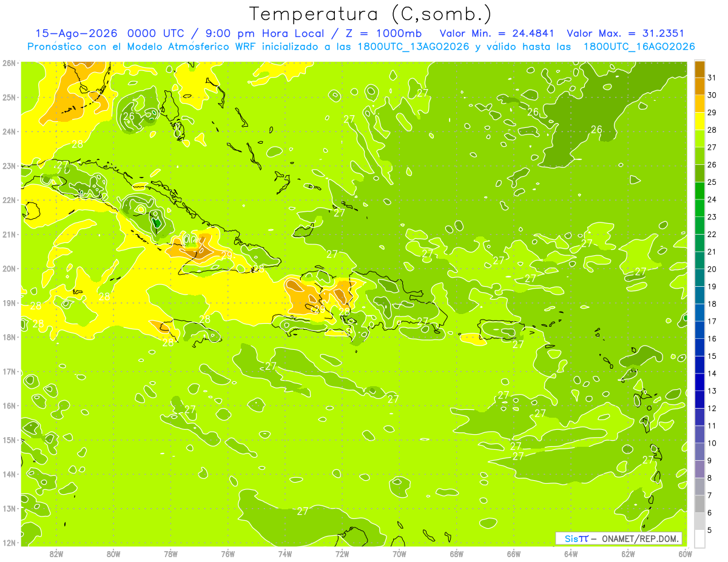Click the "ONAMET/REP.DOM." credit label

(x=640, y=538)
